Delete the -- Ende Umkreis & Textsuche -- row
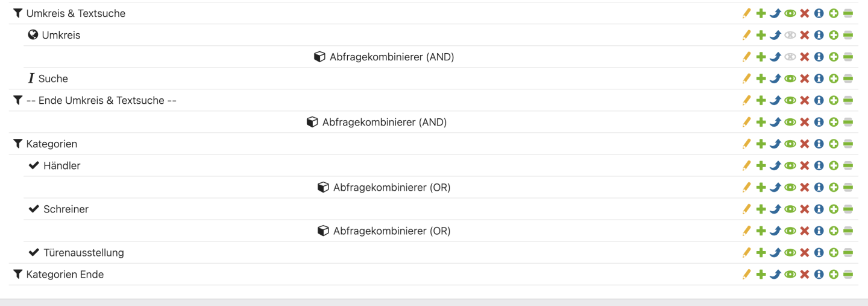Screen dimensions: 868x306 (x=804, y=100)
